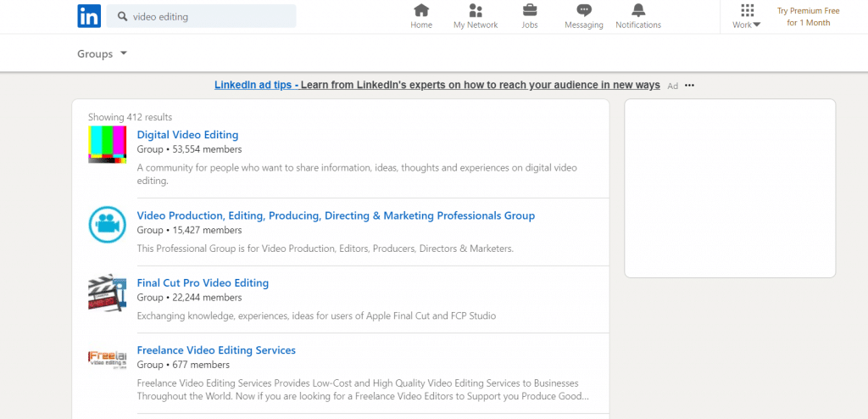Viewport: 868px width, 419px height.
Task: Click the Messaging label
Action: [584, 25]
